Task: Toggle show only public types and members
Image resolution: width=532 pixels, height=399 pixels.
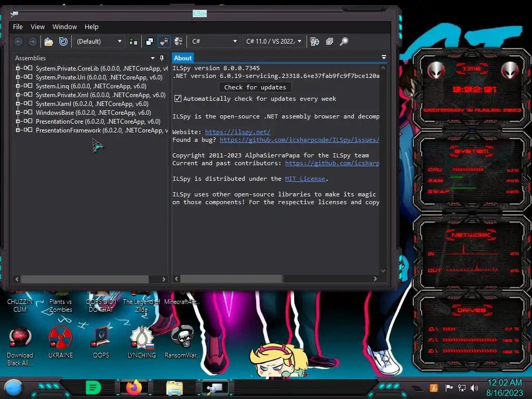Action: [x=150, y=42]
